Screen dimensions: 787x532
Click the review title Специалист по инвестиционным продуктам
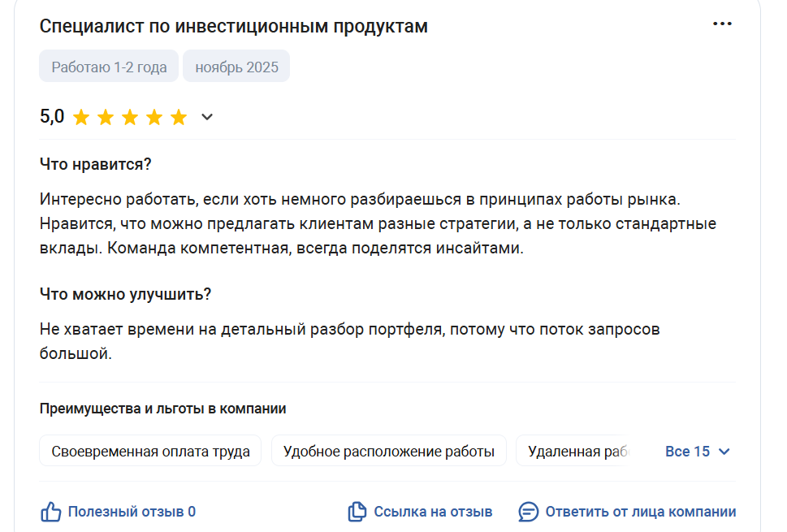tap(233, 26)
